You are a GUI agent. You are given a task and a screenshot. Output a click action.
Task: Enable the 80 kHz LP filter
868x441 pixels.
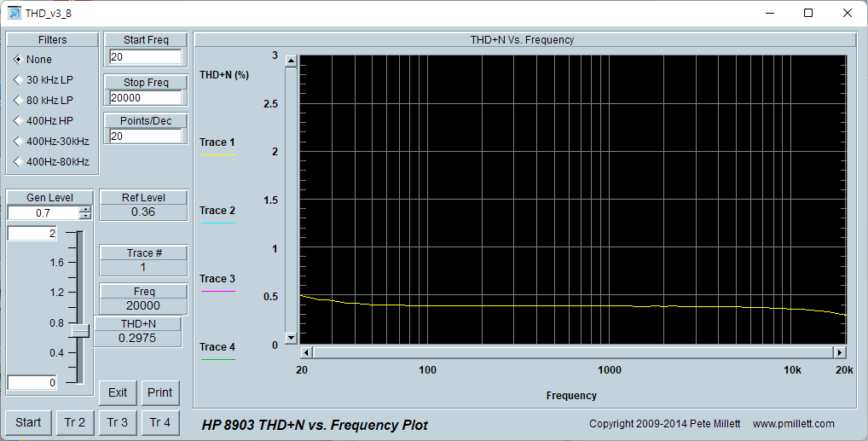18,101
